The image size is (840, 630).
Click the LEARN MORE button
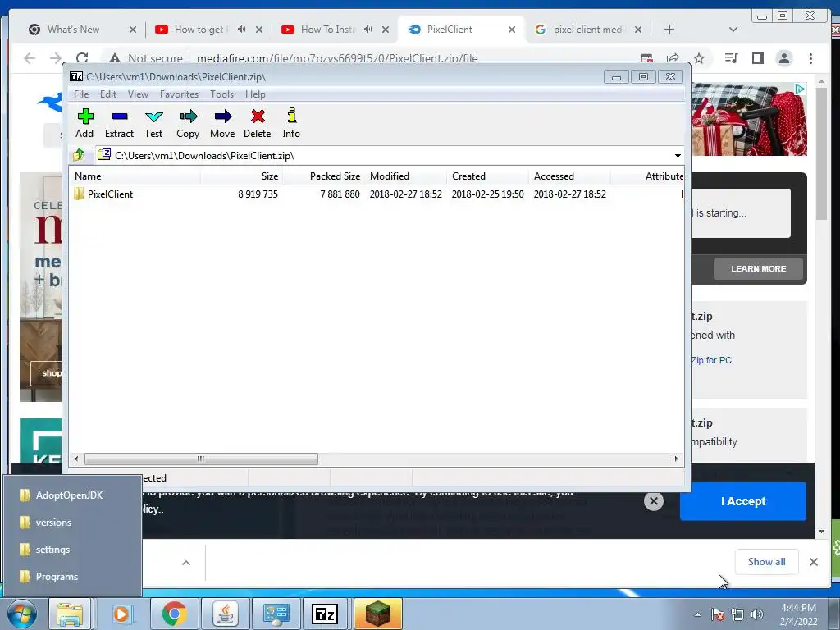click(x=759, y=268)
